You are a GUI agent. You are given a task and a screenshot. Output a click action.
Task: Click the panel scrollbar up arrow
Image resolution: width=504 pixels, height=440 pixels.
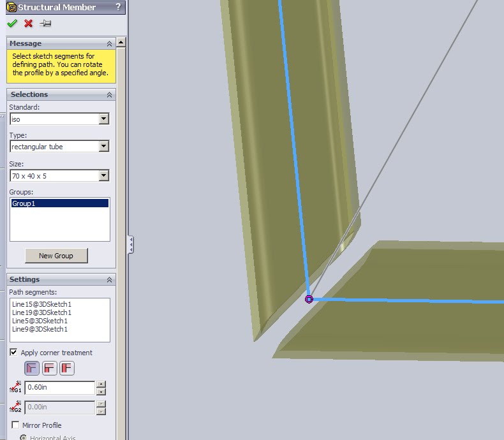[121, 42]
